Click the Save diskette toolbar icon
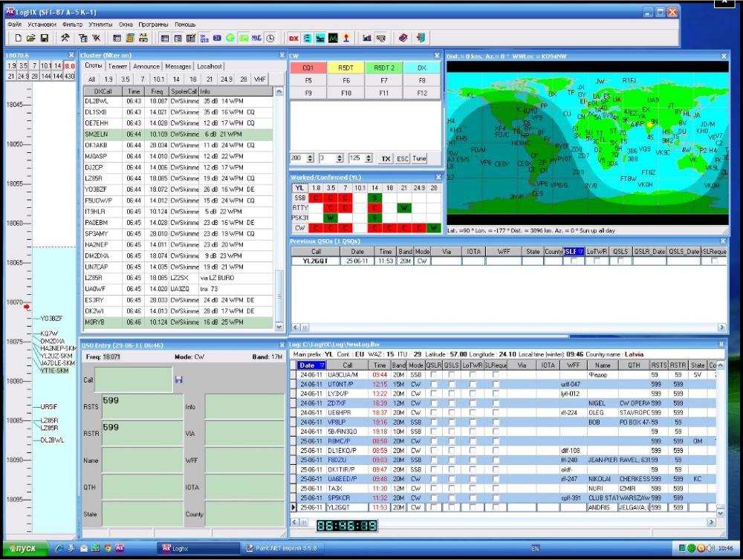Screen dimensions: 743x560 coord(45,38)
